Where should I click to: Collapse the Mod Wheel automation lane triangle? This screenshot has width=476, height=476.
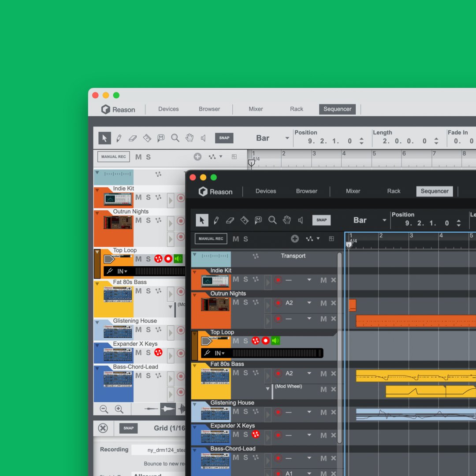tap(268, 389)
